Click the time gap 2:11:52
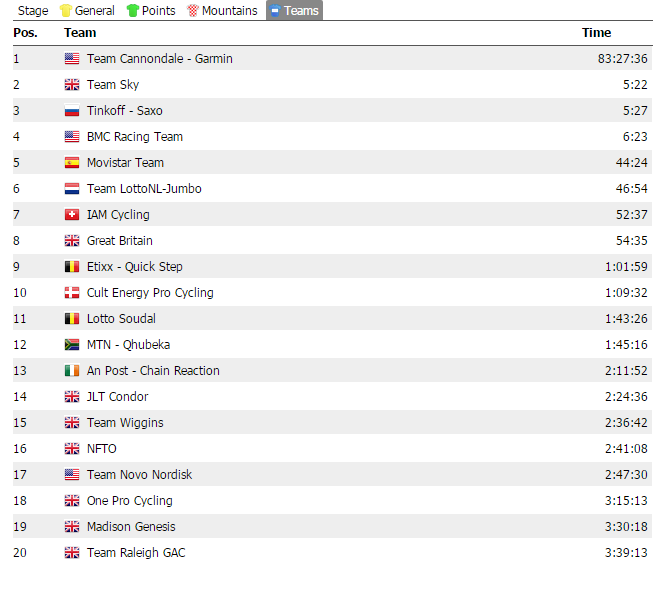Image resolution: width=664 pixels, height=597 pixels. click(626, 370)
